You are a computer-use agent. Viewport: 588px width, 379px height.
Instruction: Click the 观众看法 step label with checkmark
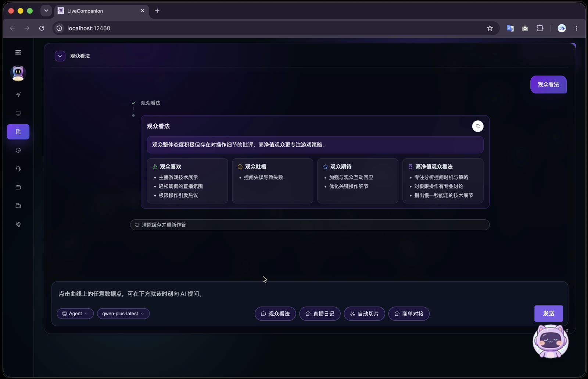pyautogui.click(x=151, y=103)
